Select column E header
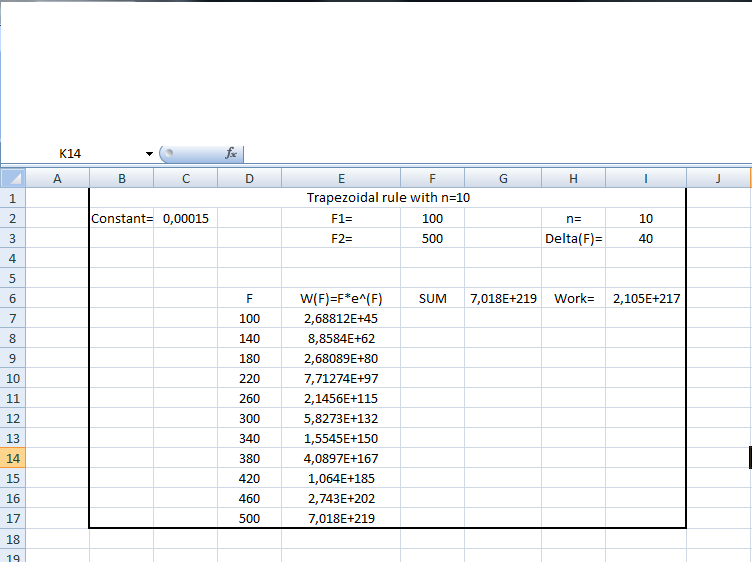Image resolution: width=752 pixels, height=562 pixels. (x=341, y=178)
